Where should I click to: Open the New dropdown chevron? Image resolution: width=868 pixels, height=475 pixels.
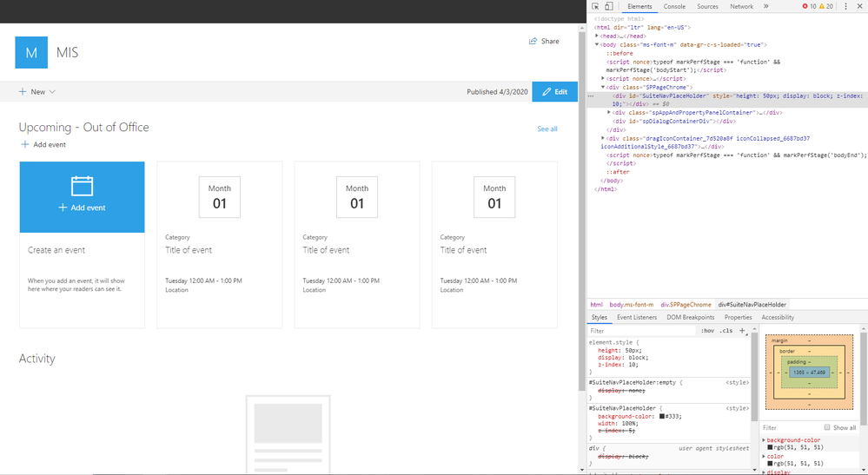tap(53, 92)
